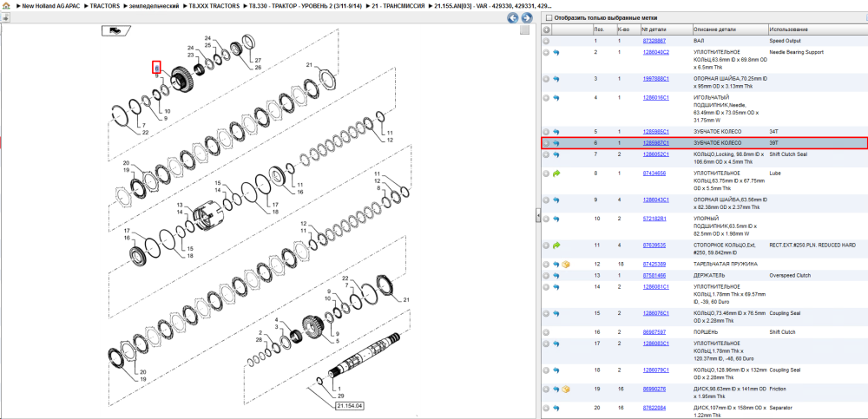Click the gray square button at diagram corner

pos(524,30)
